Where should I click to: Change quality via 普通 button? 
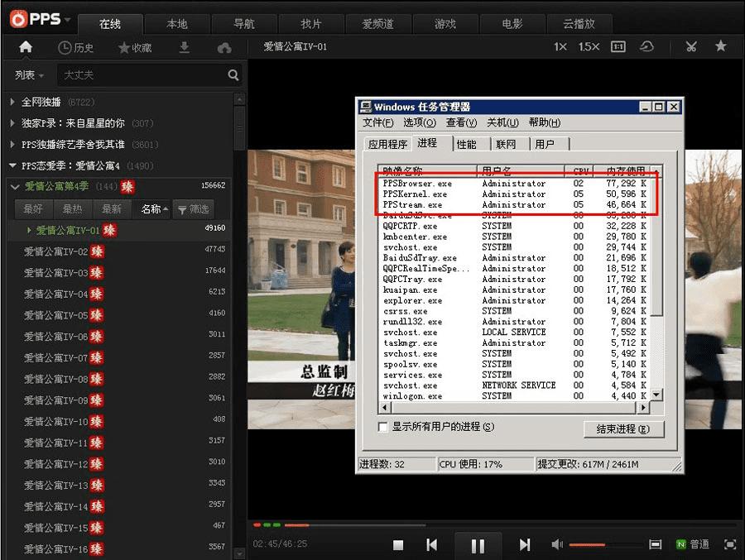(x=693, y=544)
